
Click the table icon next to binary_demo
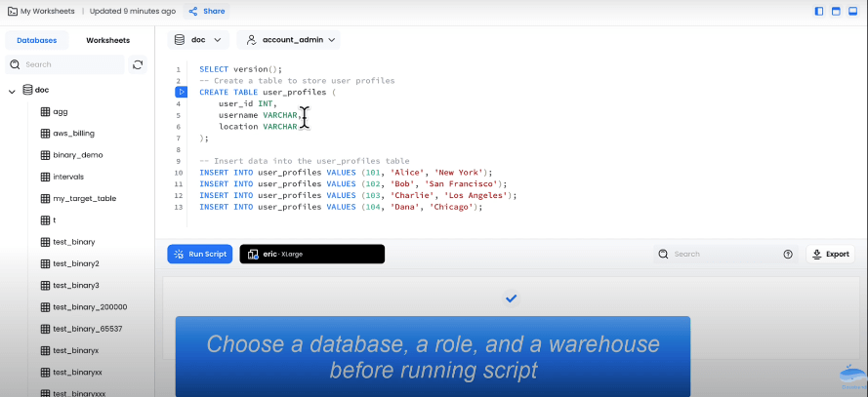pos(45,155)
